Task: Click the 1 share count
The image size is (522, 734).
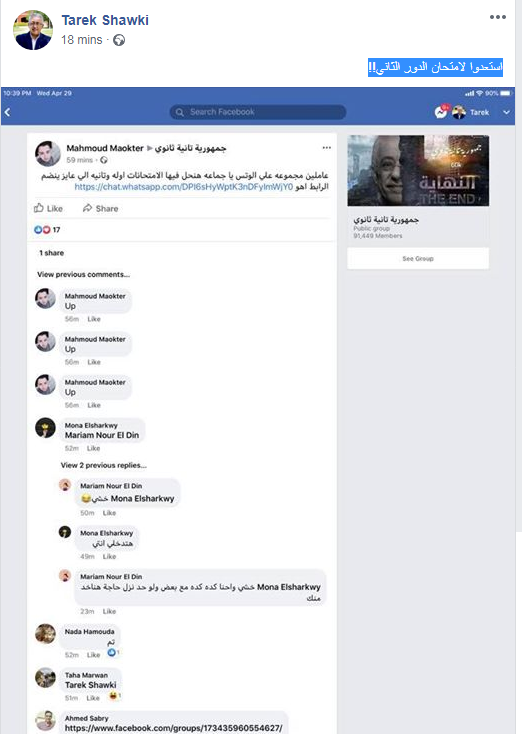Action: [x=51, y=253]
